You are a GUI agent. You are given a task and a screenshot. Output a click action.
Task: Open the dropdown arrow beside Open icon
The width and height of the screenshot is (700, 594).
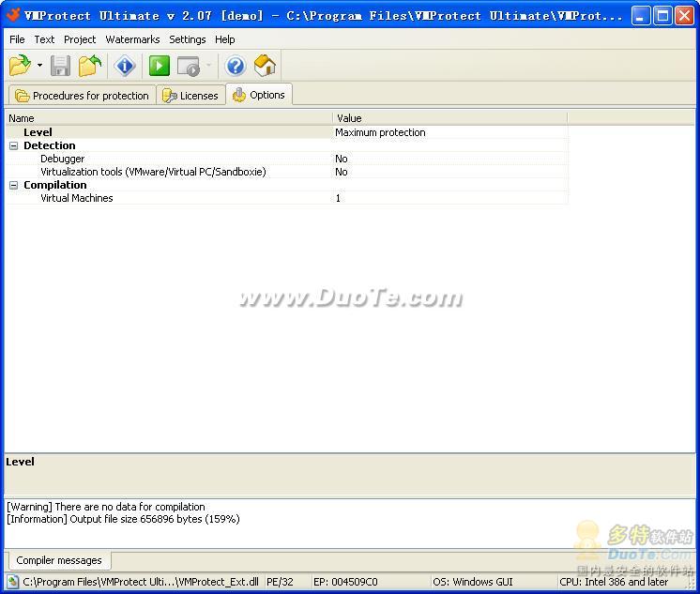coord(39,66)
